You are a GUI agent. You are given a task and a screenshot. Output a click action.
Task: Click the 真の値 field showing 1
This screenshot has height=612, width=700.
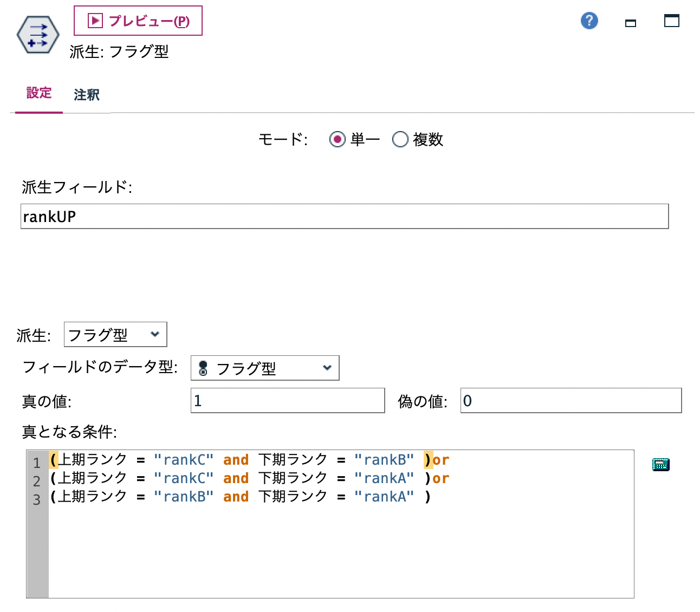pyautogui.click(x=287, y=400)
